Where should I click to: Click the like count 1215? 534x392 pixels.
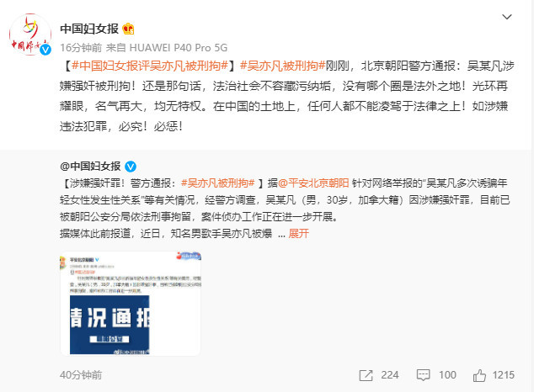coord(504,375)
